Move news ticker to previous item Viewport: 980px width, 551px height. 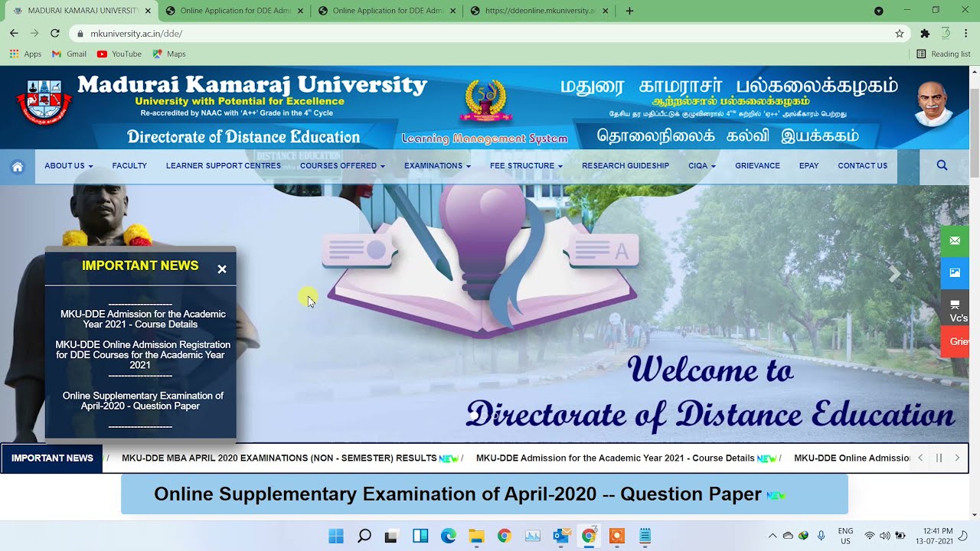920,458
